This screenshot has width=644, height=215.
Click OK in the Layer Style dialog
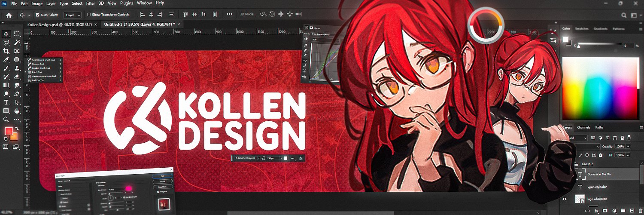coord(162,176)
